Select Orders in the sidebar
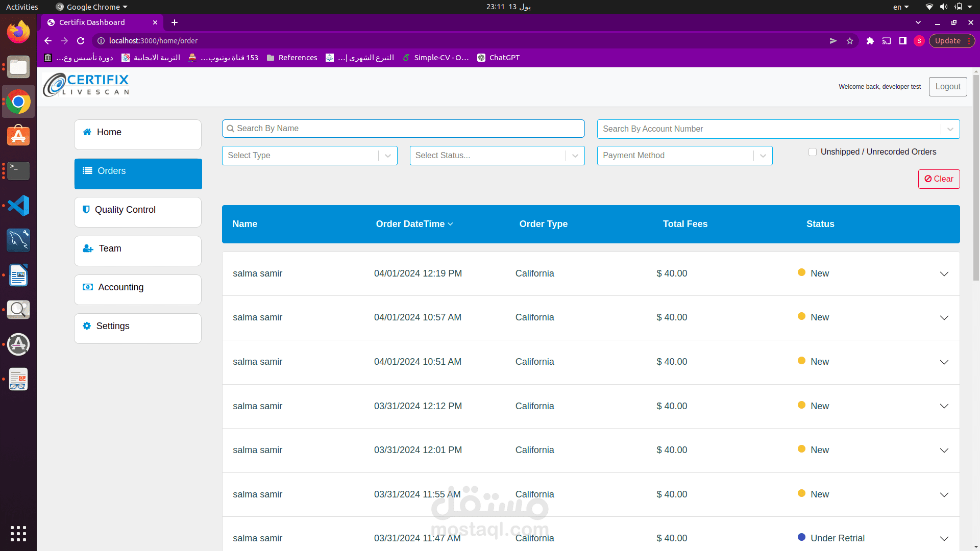 [x=138, y=173]
